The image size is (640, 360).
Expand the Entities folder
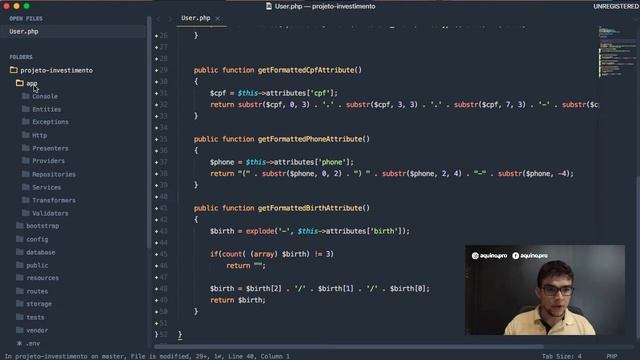click(47, 109)
